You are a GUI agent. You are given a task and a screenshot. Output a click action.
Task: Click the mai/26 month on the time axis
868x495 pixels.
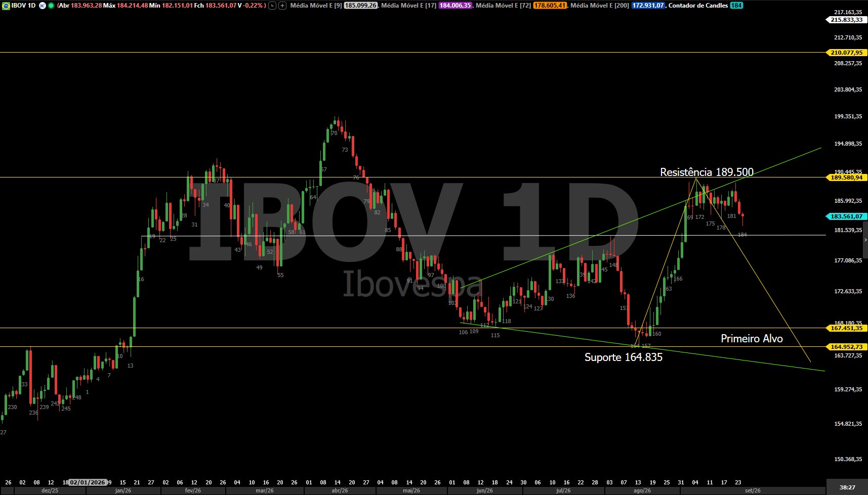click(x=411, y=490)
